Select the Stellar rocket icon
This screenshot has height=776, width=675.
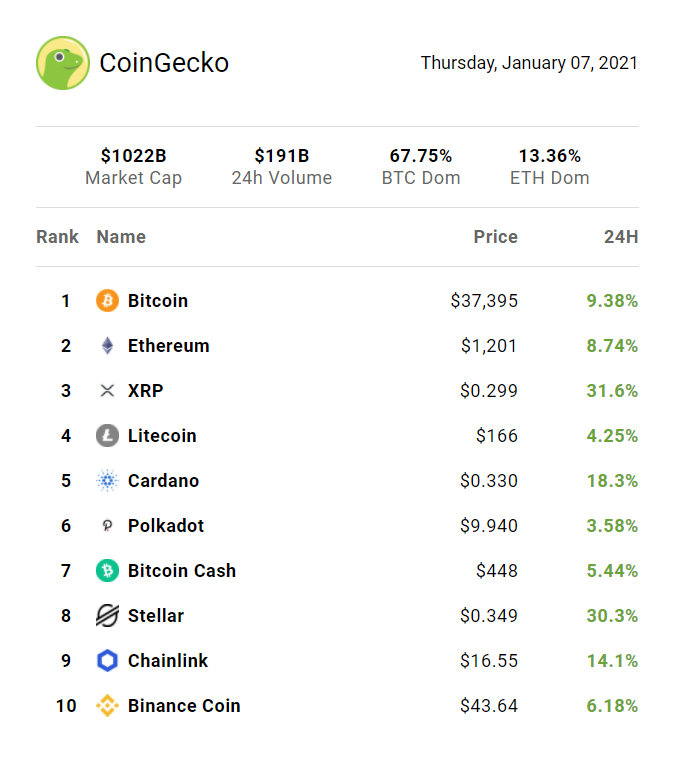[107, 616]
